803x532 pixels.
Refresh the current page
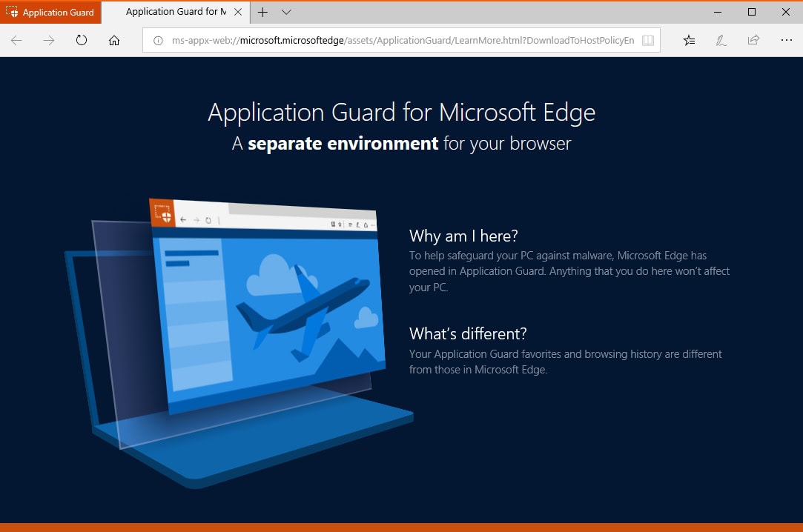(x=82, y=40)
